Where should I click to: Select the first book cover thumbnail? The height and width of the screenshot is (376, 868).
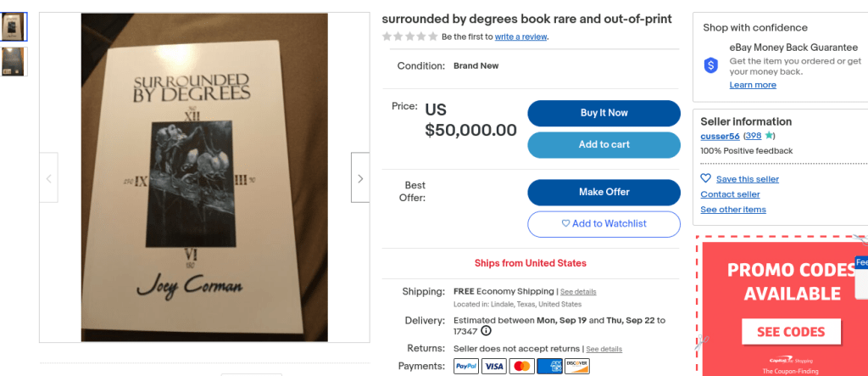pos(14,27)
